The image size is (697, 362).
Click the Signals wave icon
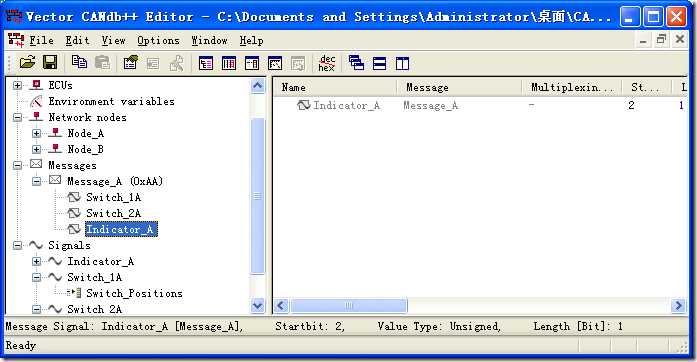[36, 245]
